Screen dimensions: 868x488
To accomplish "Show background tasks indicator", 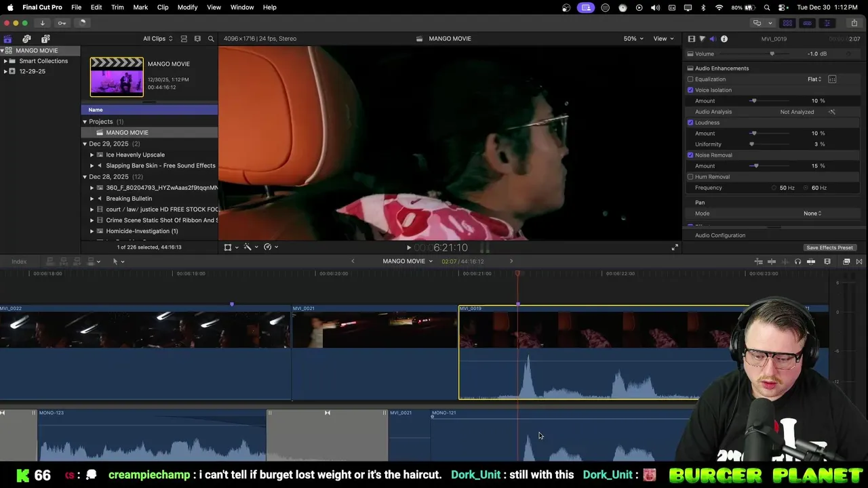I will pyautogui.click(x=82, y=23).
